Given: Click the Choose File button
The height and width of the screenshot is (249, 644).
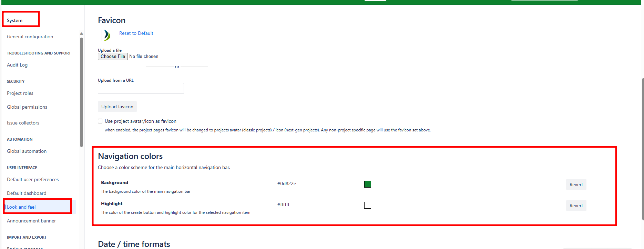Looking at the screenshot, I should [x=113, y=57].
